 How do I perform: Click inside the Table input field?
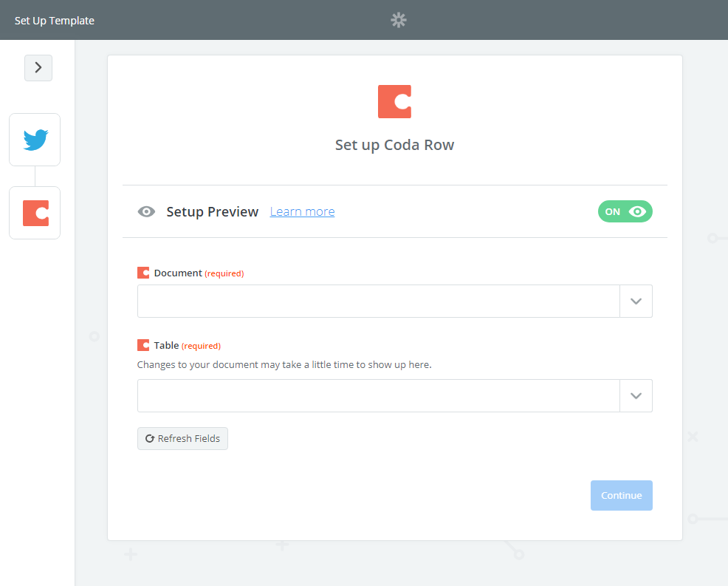tap(378, 396)
